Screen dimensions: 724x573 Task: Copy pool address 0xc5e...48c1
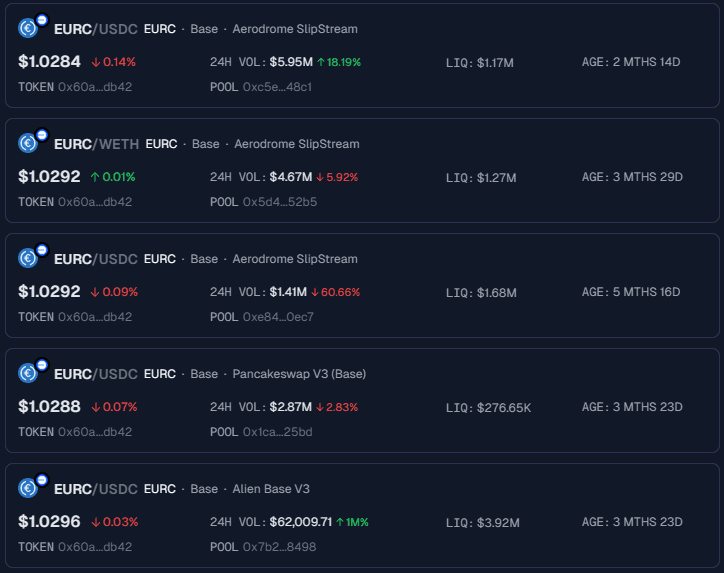pos(277,87)
